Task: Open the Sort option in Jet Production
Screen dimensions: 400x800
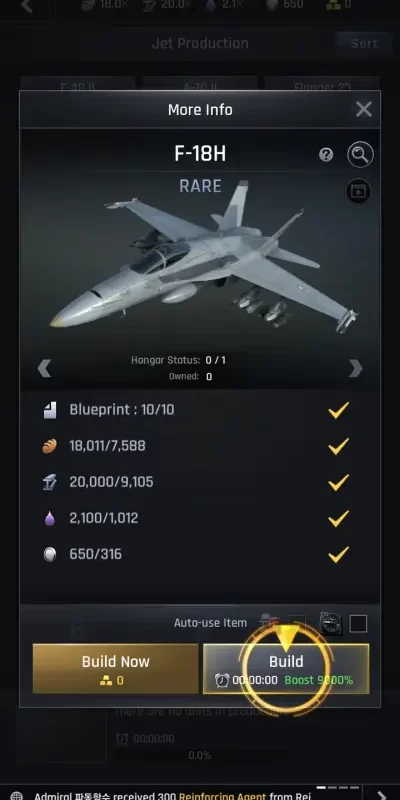Action: pos(364,43)
